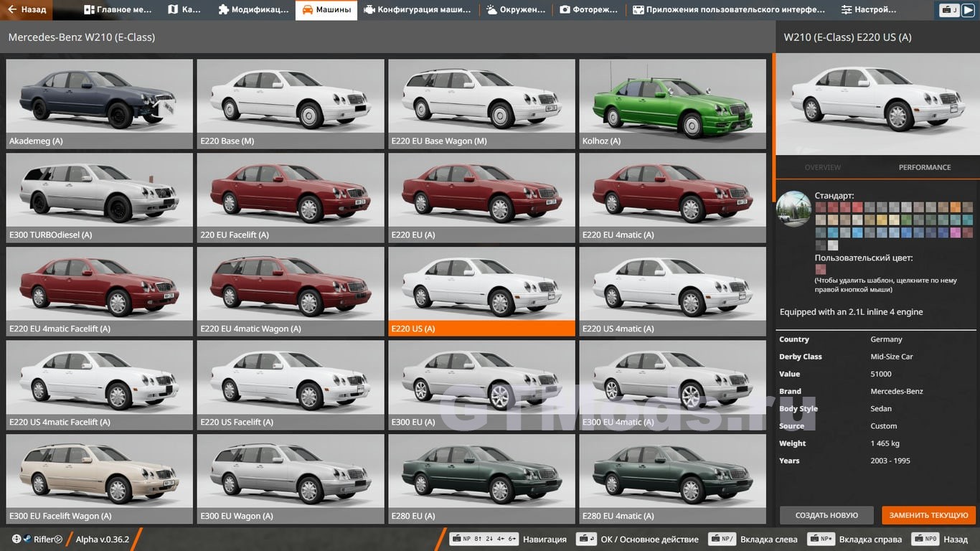Viewport: 980px width, 551px height.
Task: Choose the beige E300 EU Facelift Wagon (A)
Action: pos(100,479)
